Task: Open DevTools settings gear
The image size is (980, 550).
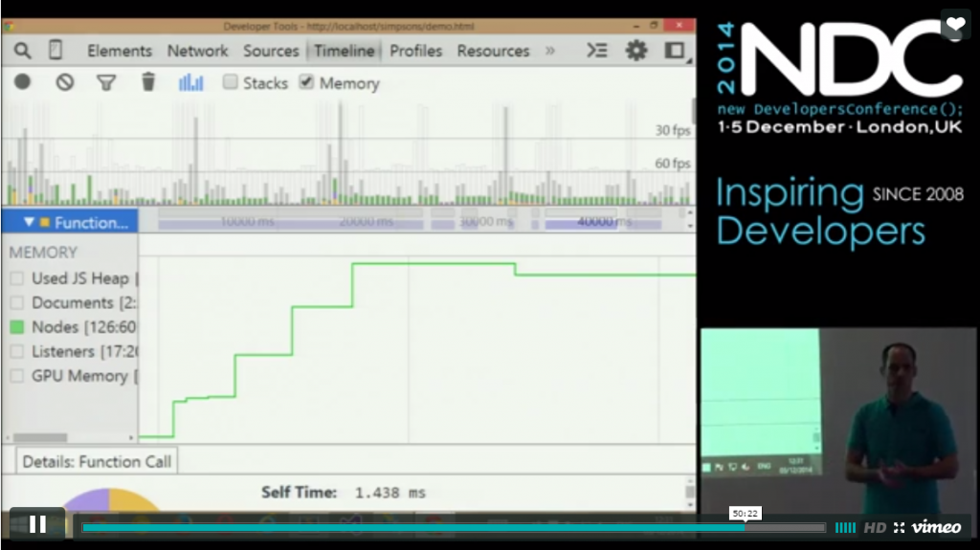Action: 636,51
